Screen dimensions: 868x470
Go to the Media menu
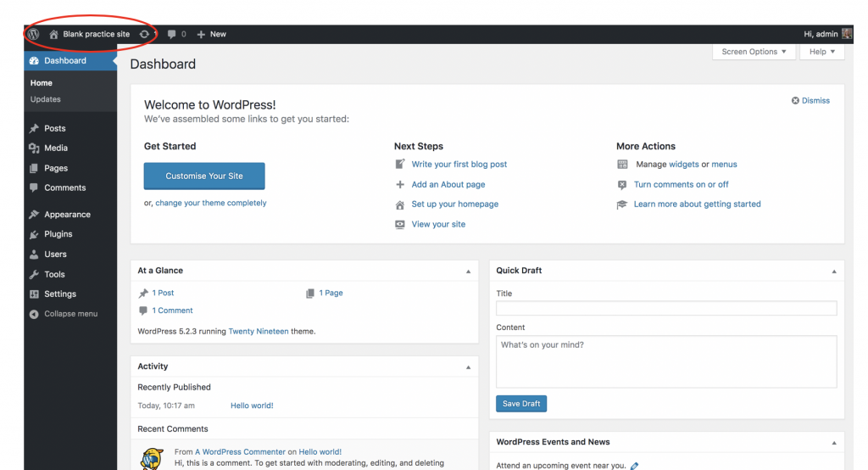click(56, 148)
